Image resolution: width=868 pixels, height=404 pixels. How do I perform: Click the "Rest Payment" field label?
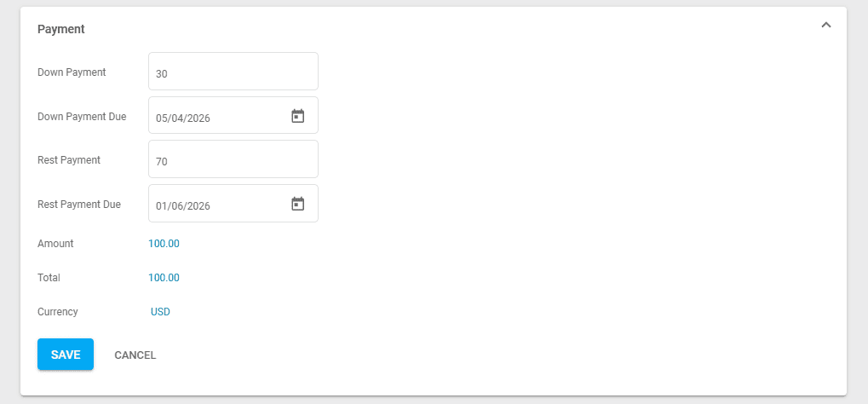(x=69, y=159)
